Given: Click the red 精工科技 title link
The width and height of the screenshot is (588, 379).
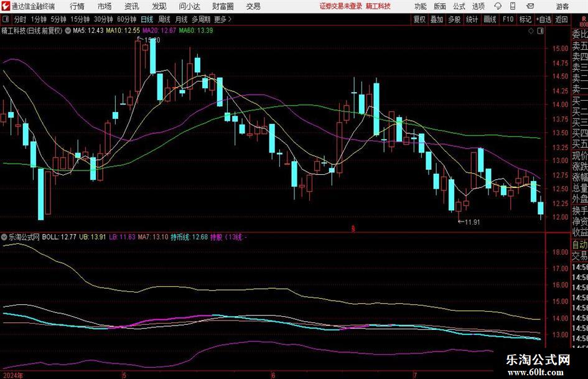Looking at the screenshot, I should (378, 6).
